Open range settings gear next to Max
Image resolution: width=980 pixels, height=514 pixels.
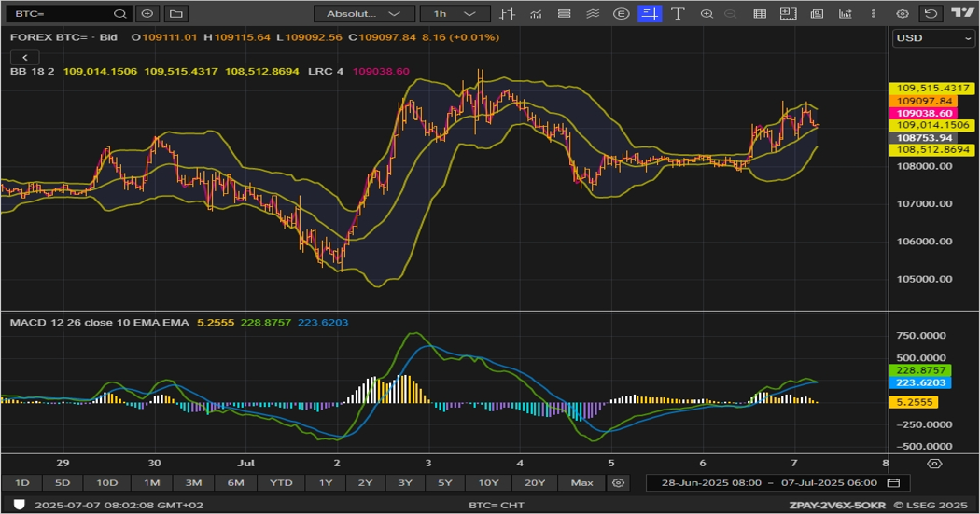[x=618, y=483]
